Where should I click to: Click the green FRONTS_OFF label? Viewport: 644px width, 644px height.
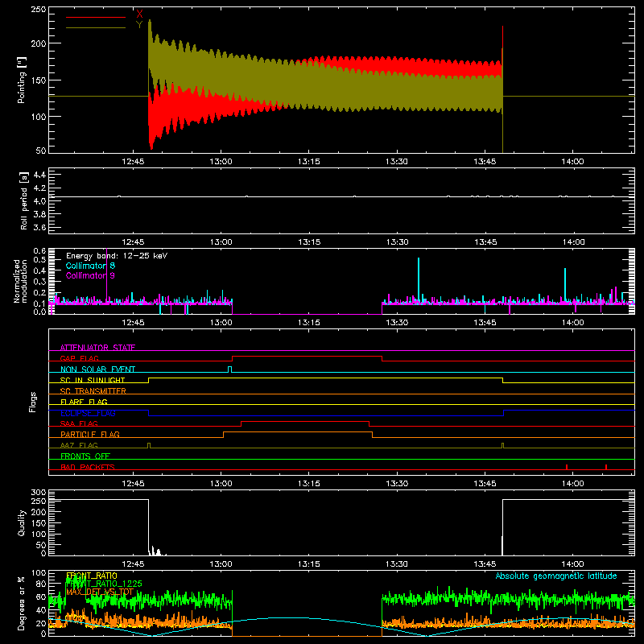(85, 456)
